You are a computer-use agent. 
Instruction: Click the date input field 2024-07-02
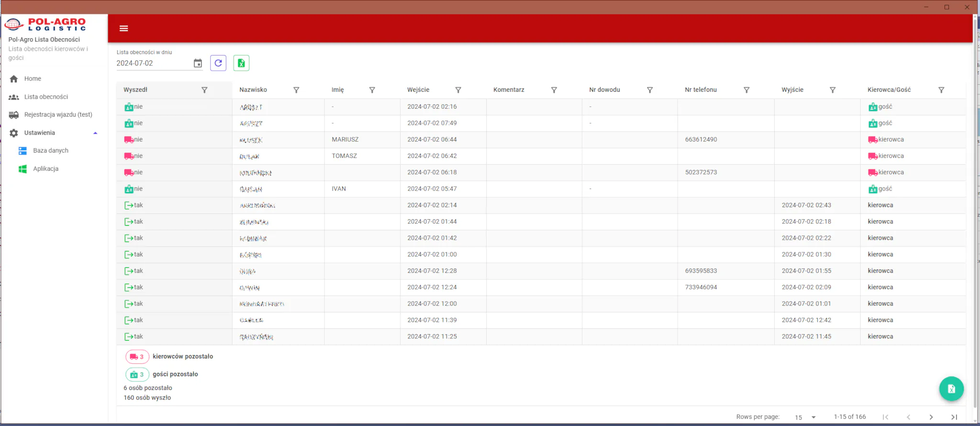coord(152,63)
